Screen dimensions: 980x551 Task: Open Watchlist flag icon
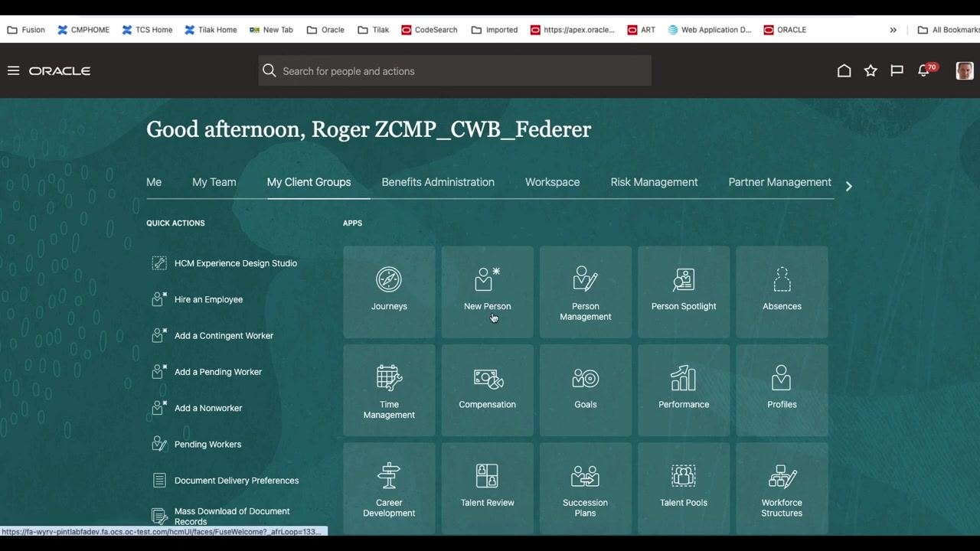tap(897, 70)
